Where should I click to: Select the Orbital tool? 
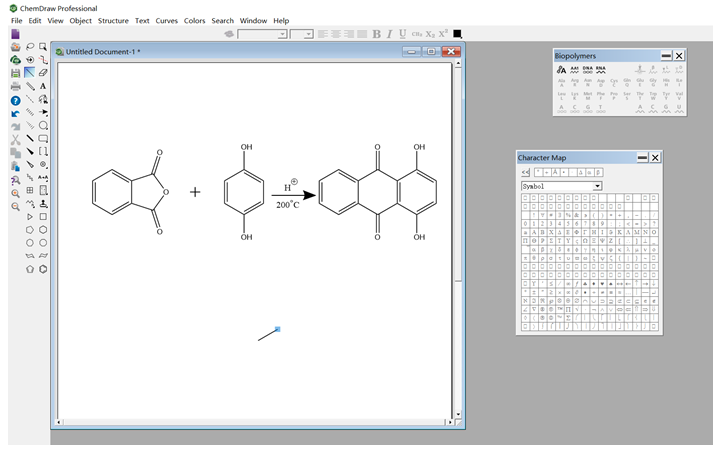pos(43,125)
